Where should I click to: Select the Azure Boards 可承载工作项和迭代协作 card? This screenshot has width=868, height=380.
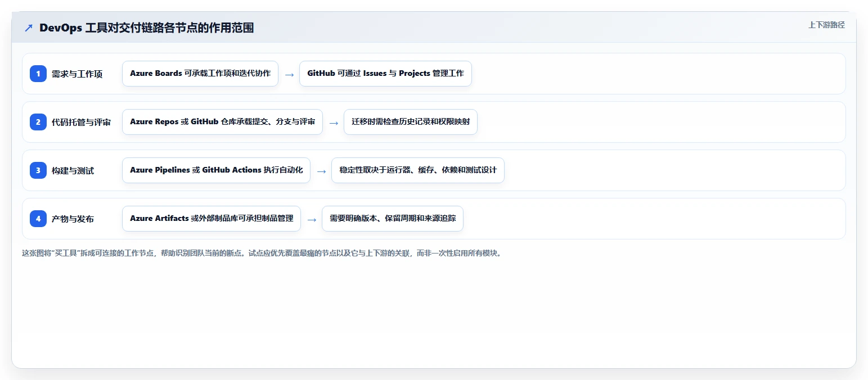click(x=200, y=74)
